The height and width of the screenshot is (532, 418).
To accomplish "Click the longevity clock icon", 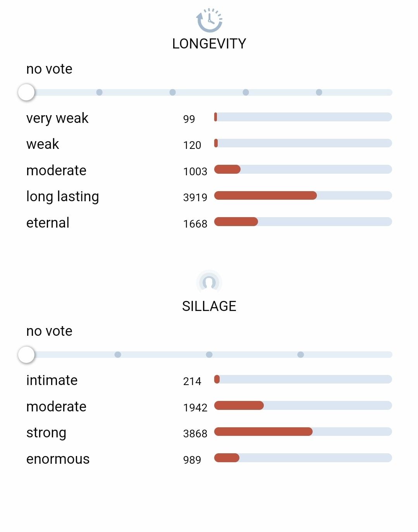I will 209,20.
